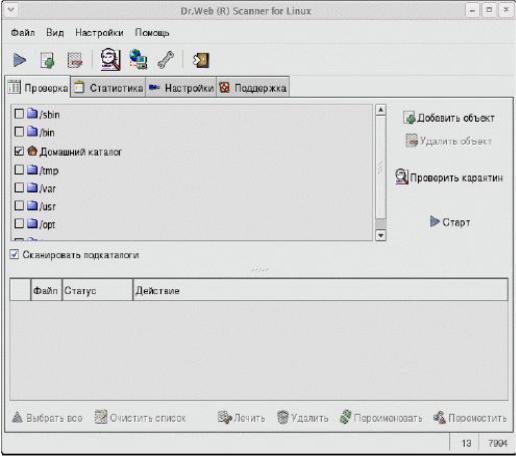Click check quarantine icon in toolbar
The width and height of the screenshot is (516, 456).
tap(110, 59)
